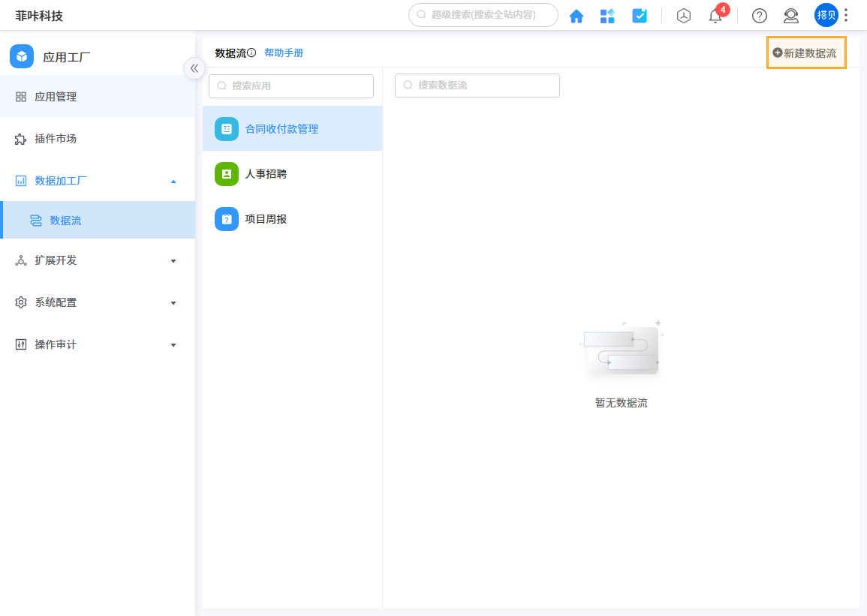Image resolution: width=867 pixels, height=616 pixels.
Task: Click the help question-mark icon
Action: tap(759, 16)
